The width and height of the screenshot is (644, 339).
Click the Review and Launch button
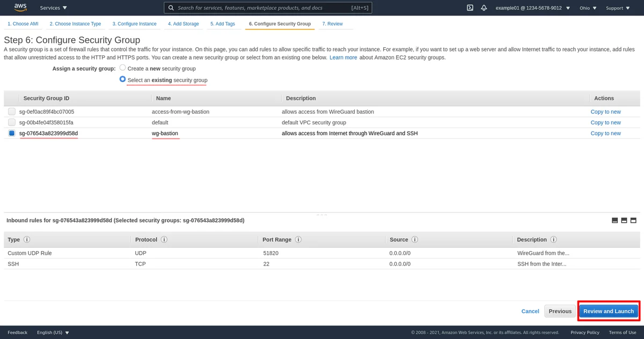pos(609,311)
